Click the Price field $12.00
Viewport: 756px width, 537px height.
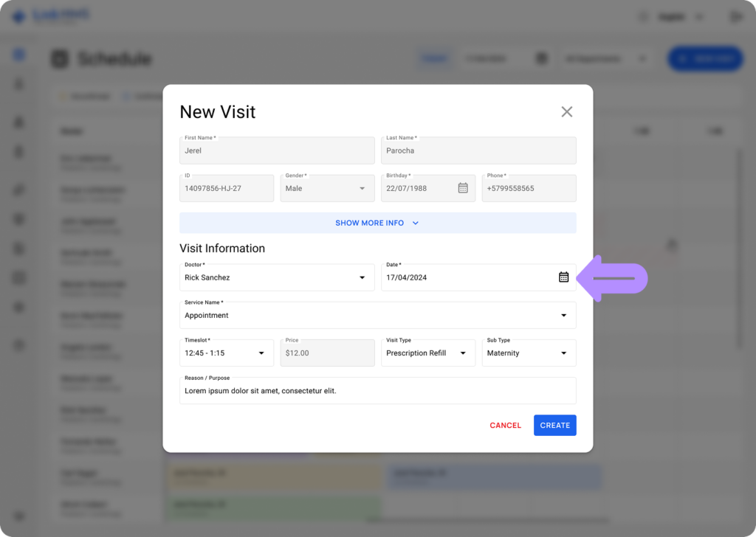327,353
